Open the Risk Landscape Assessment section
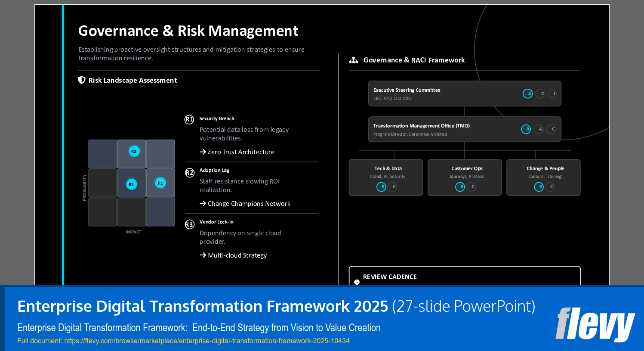 tap(132, 80)
